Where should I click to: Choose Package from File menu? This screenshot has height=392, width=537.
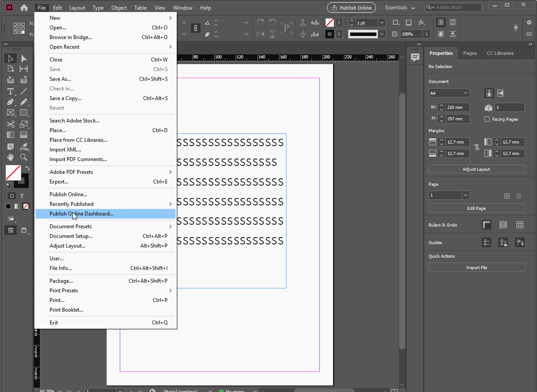[x=105, y=281]
